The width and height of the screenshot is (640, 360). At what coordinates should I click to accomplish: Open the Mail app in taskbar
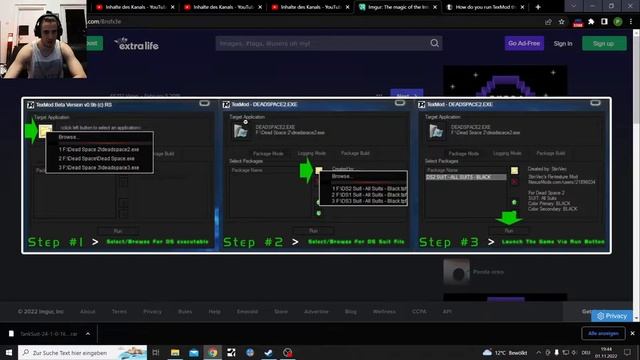(x=194, y=353)
